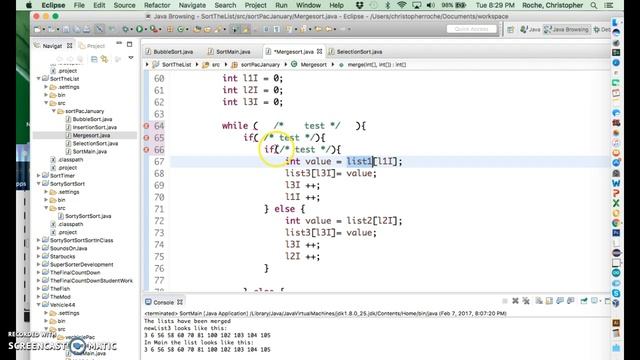Switch to the Project tab
The image size is (640, 360).
[x=92, y=46]
